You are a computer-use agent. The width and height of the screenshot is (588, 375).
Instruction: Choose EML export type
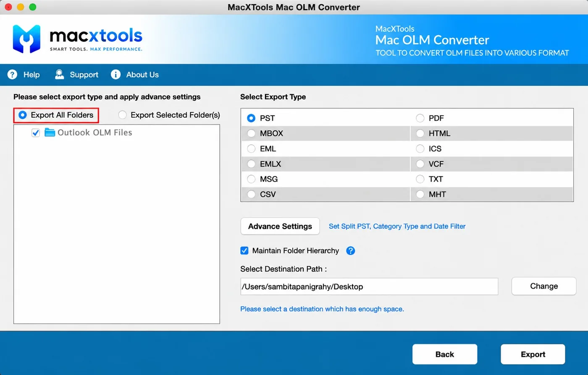point(251,149)
